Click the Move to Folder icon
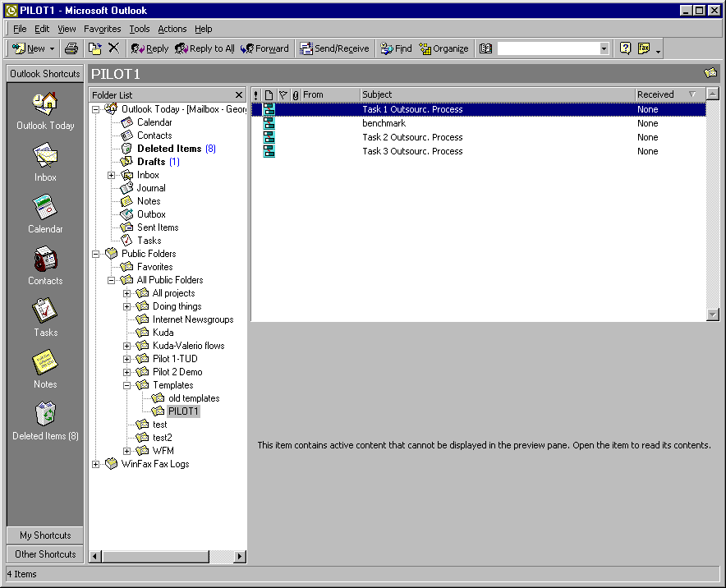Viewport: 726px width, 588px height. coord(95,48)
